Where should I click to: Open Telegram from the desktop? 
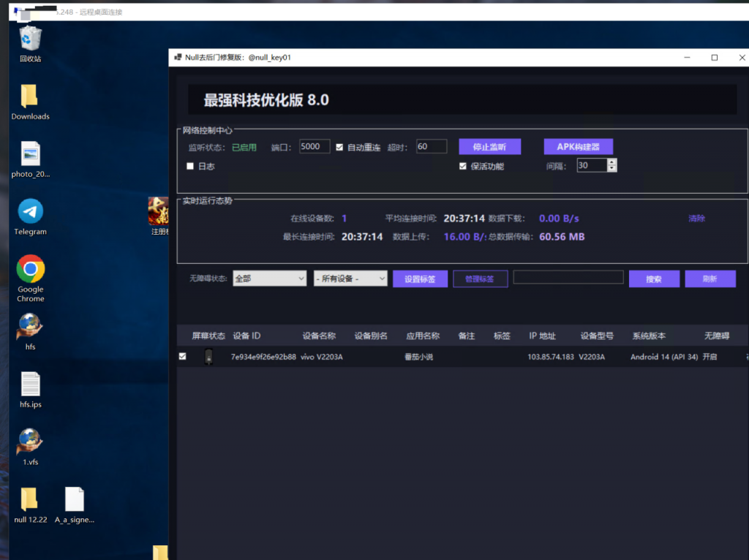(x=30, y=212)
